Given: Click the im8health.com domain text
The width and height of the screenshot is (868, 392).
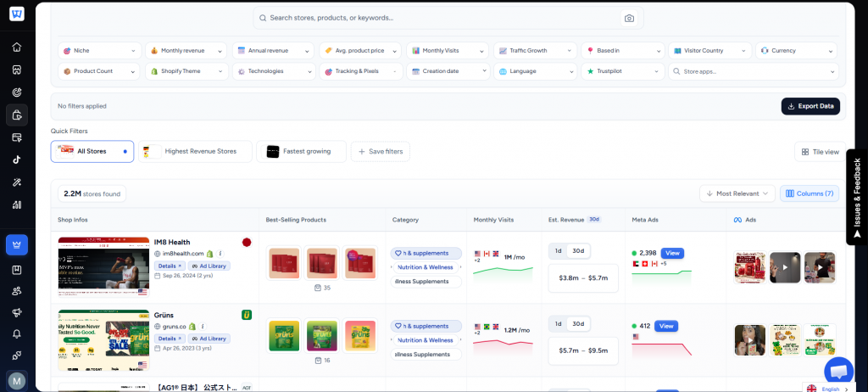Looking at the screenshot, I should 183,254.
